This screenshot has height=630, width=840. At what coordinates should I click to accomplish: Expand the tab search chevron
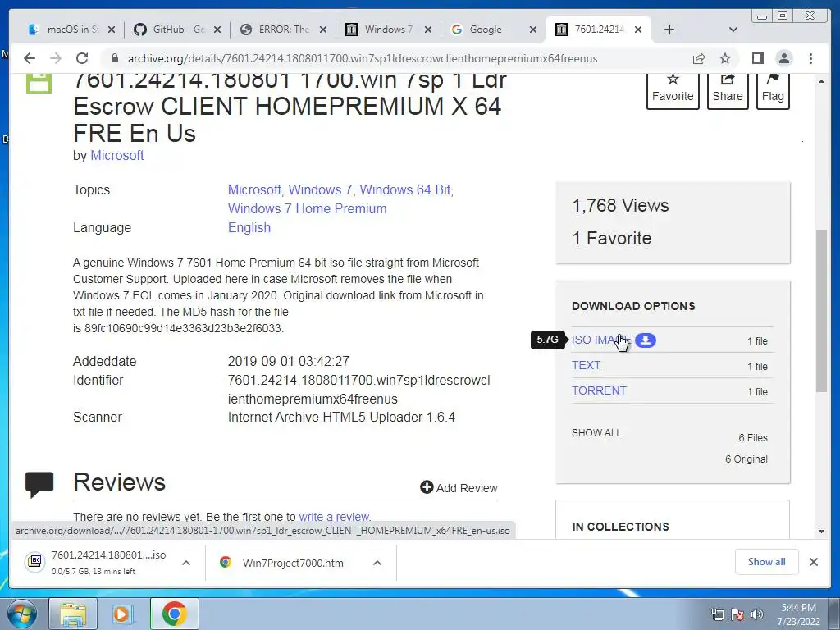coord(733,30)
